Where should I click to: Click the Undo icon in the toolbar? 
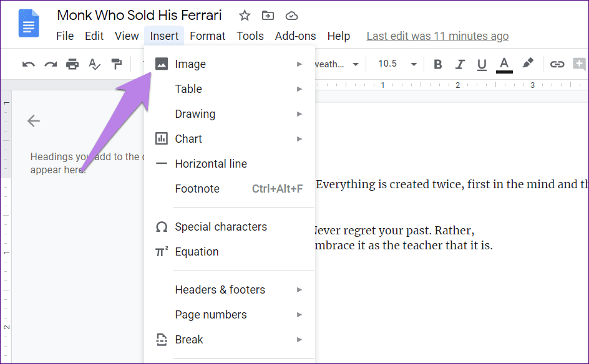[28, 64]
